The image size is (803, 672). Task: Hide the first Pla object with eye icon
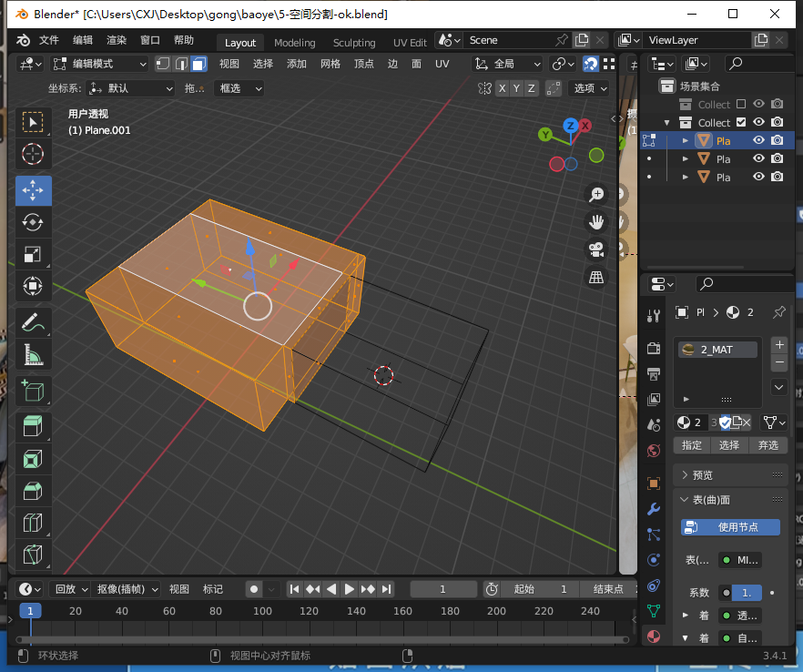tap(758, 140)
